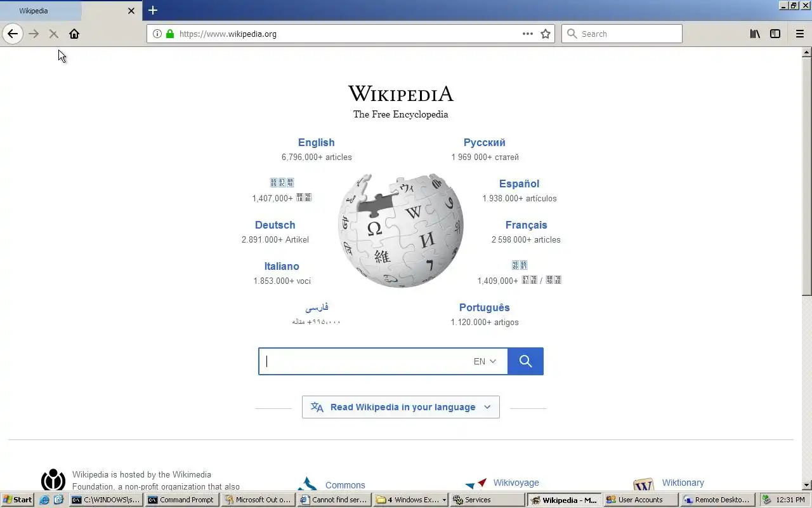
Task: Click the page vertical scrollbar thumb
Action: pos(806,177)
